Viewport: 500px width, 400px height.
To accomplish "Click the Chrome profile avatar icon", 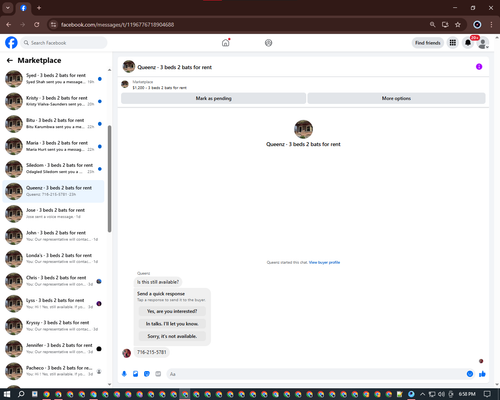I will pyautogui.click(x=477, y=24).
